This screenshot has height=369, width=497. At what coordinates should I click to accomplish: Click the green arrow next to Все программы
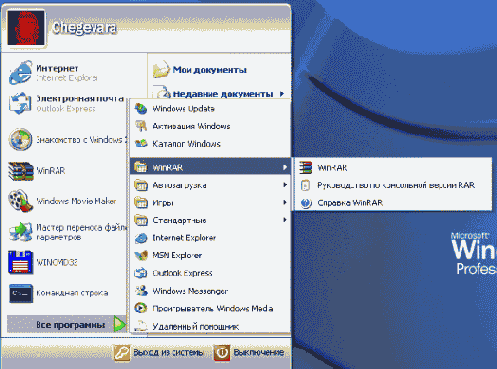pos(119,324)
